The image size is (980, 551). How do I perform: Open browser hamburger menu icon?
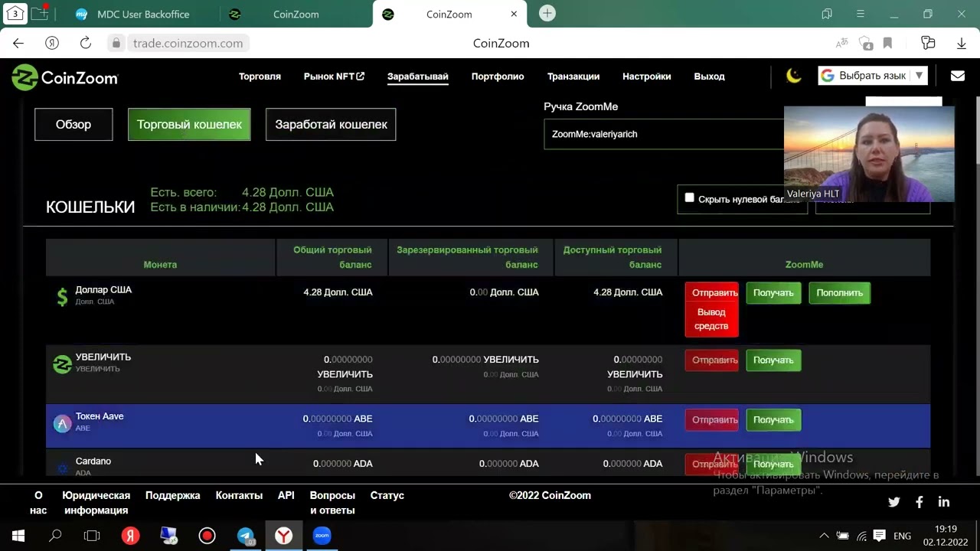point(861,14)
